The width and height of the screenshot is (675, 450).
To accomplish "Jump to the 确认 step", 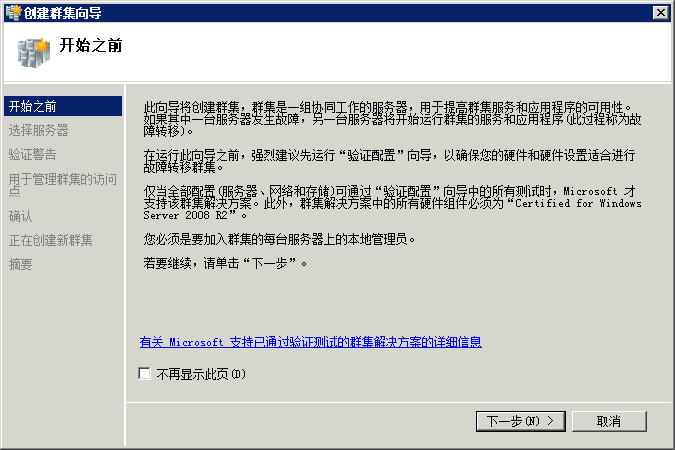I will (20, 216).
